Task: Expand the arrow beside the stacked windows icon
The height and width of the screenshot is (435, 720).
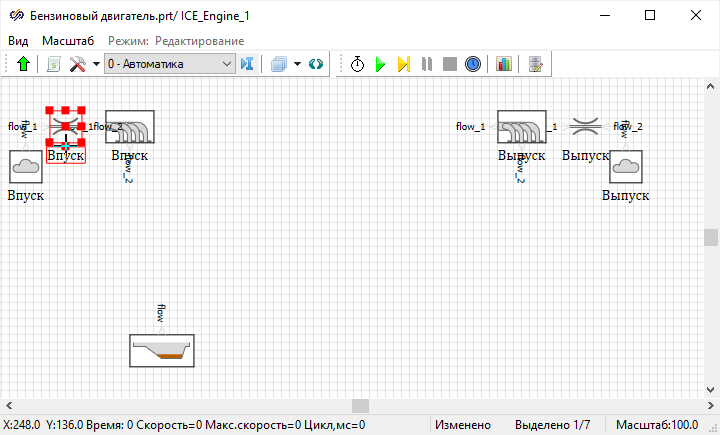Action: coord(297,64)
